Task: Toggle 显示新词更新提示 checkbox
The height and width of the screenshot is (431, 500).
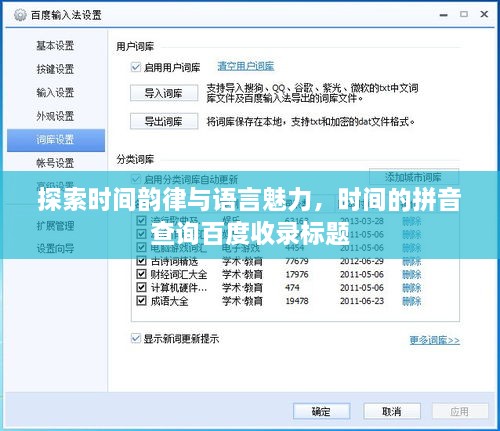Action: coord(135,338)
